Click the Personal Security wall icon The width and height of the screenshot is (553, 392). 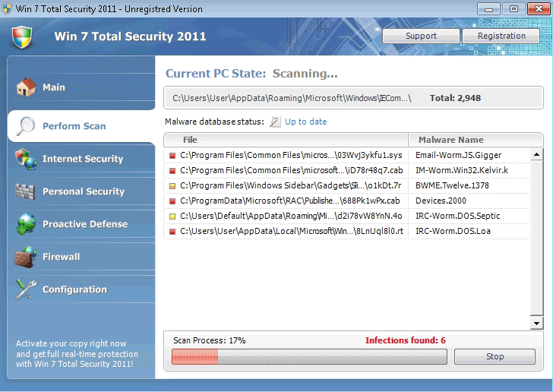click(x=26, y=191)
